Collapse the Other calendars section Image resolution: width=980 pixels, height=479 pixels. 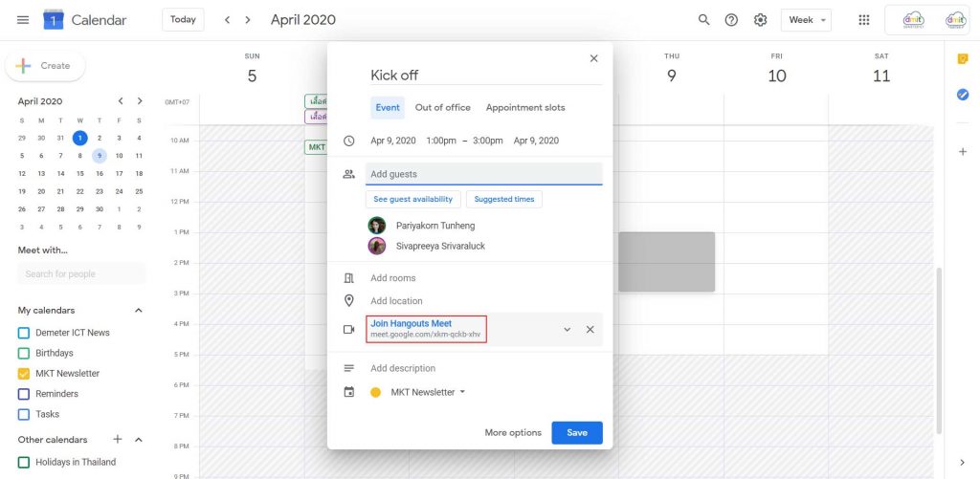tap(139, 440)
